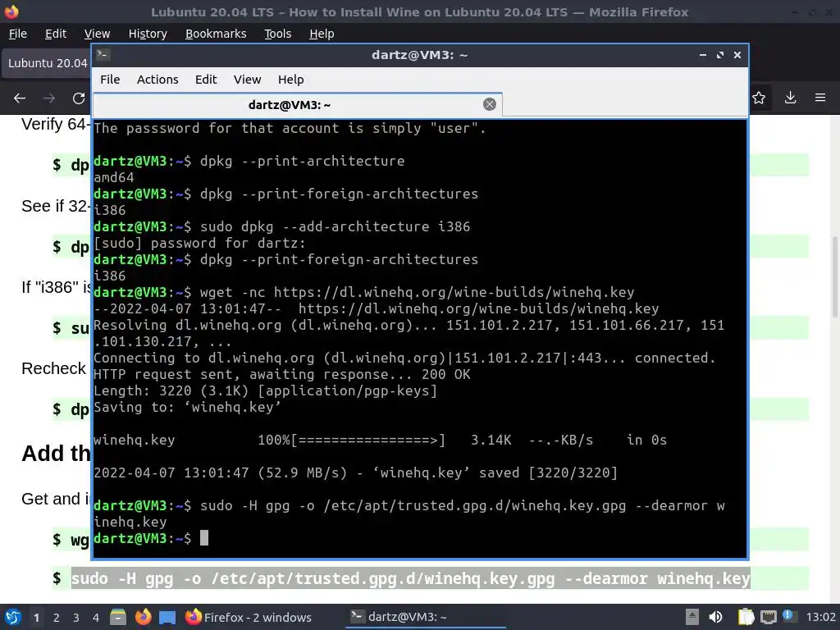Open the Firefox downloads panel
The width and height of the screenshot is (840, 630).
pyautogui.click(x=790, y=98)
